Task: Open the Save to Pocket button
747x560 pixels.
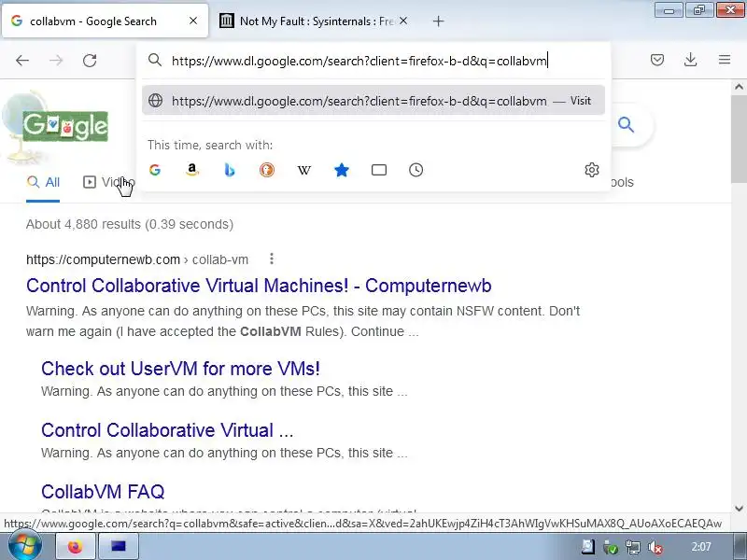Action: [x=657, y=60]
